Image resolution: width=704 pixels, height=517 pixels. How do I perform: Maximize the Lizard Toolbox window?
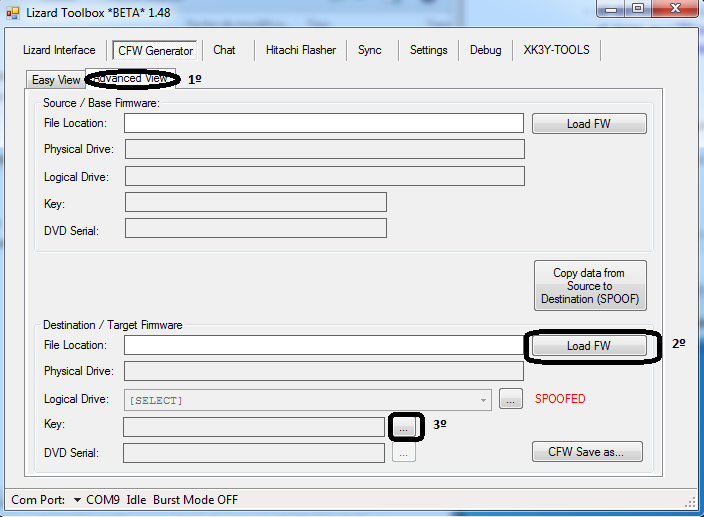[x=638, y=9]
